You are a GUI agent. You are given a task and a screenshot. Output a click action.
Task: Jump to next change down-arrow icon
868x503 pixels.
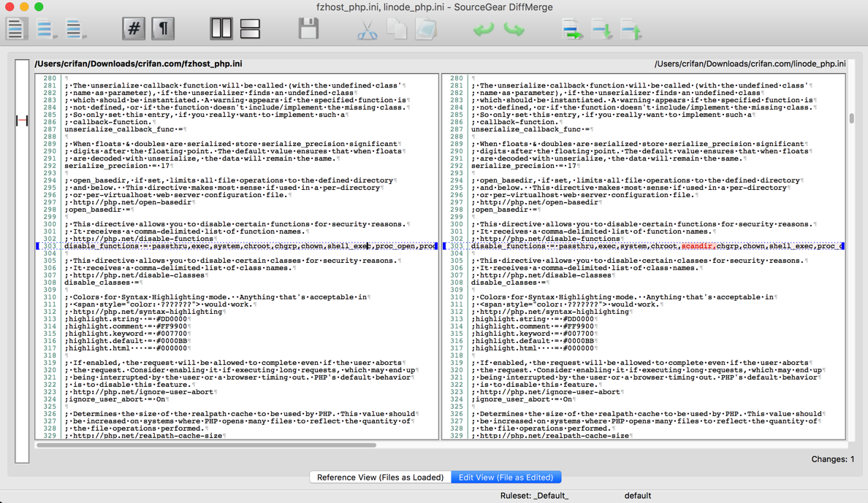point(602,29)
